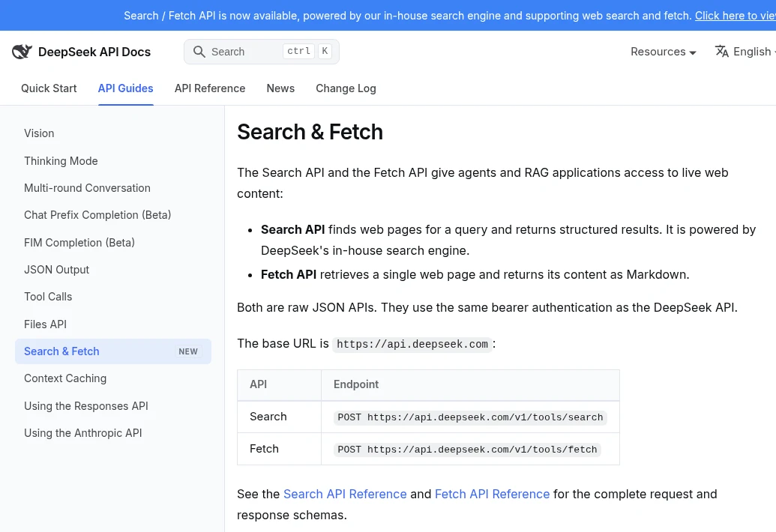Open the API Reference tab
The image size is (776, 532).
(x=210, y=88)
